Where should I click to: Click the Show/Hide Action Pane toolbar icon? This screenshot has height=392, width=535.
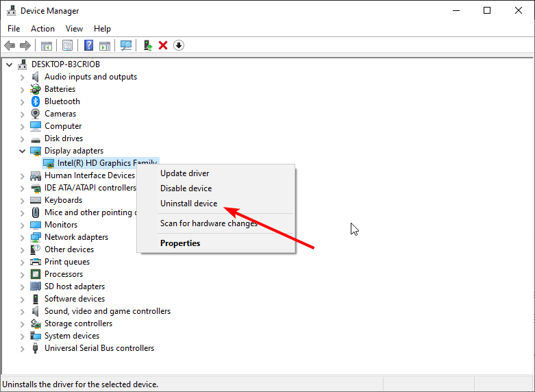(x=105, y=45)
